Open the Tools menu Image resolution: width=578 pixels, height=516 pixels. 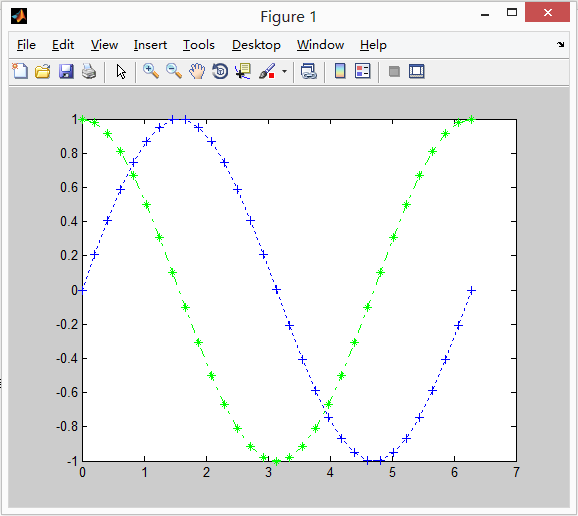199,45
